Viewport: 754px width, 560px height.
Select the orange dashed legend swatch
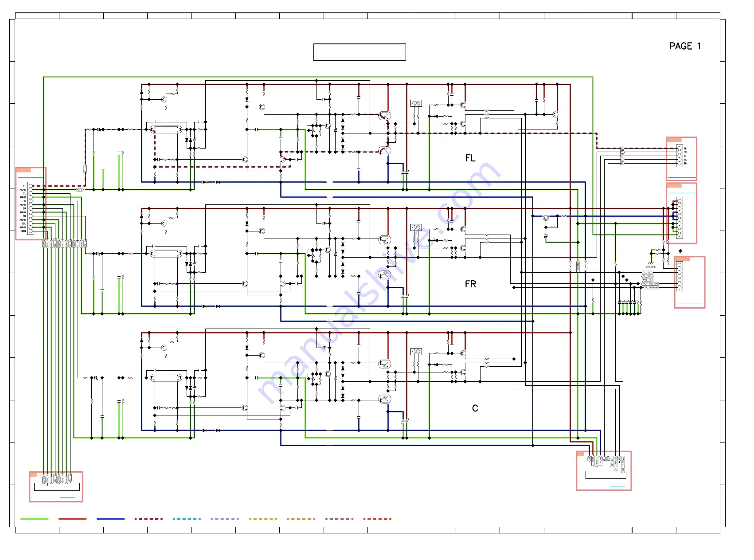point(301,519)
